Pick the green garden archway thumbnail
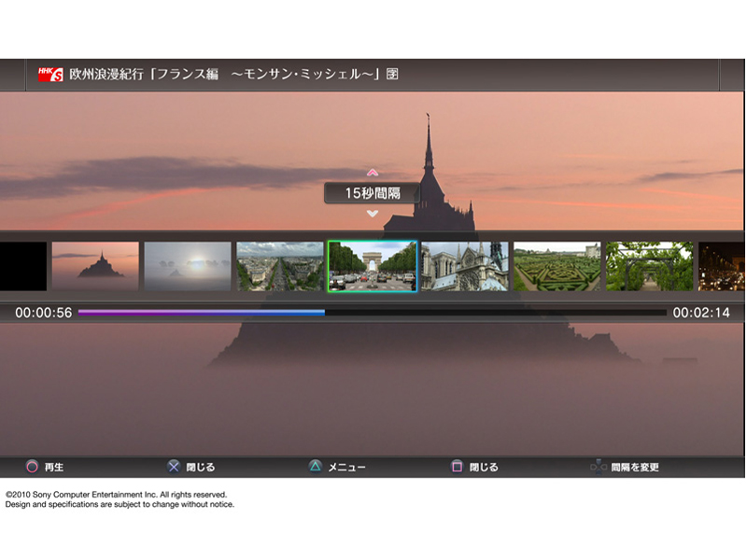This screenshot has width=747, height=560. tap(649, 266)
